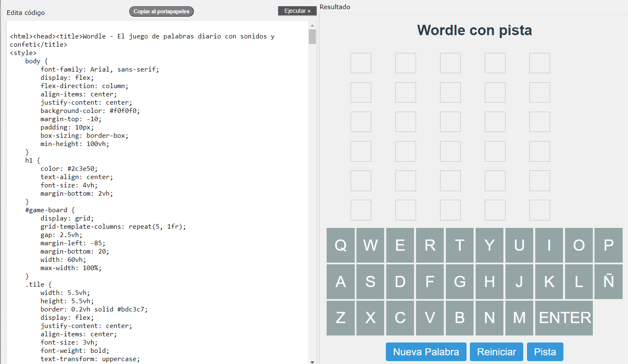Choose the D key on the keyboard

tap(400, 282)
